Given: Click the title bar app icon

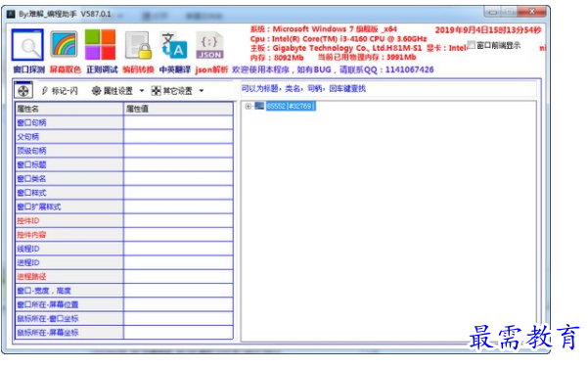Looking at the screenshot, I should (x=11, y=15).
